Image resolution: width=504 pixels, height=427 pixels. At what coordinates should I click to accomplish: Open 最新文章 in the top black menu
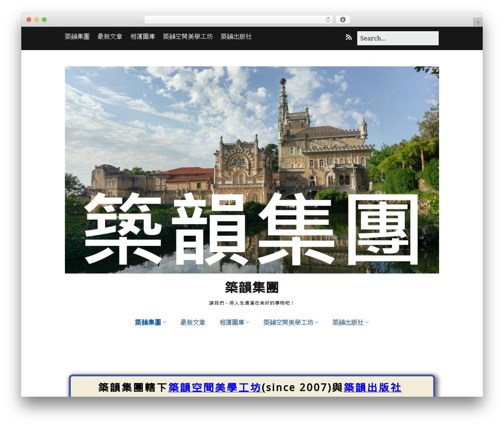pyautogui.click(x=110, y=37)
